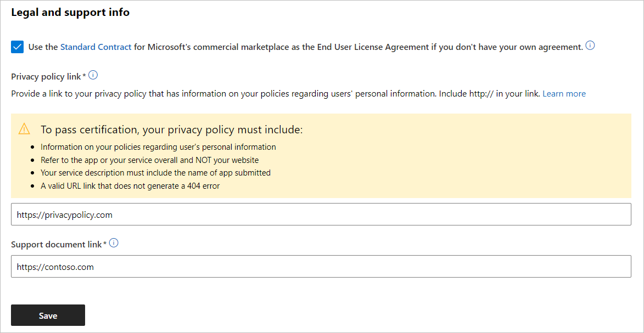Click the info icon beside Privacy policy link
Screen dimensions: 644x333
(x=93, y=75)
